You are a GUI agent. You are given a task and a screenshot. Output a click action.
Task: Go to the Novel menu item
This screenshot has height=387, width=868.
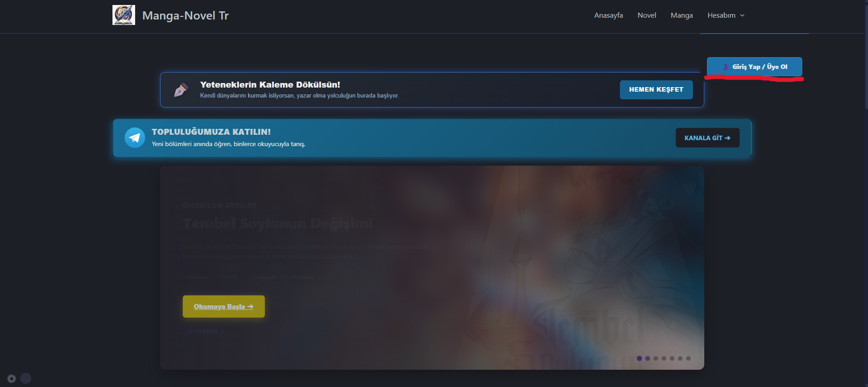click(x=646, y=15)
